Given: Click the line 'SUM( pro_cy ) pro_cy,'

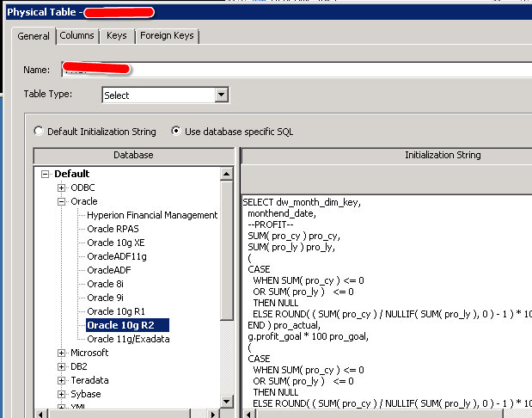Looking at the screenshot, I should click(294, 236).
